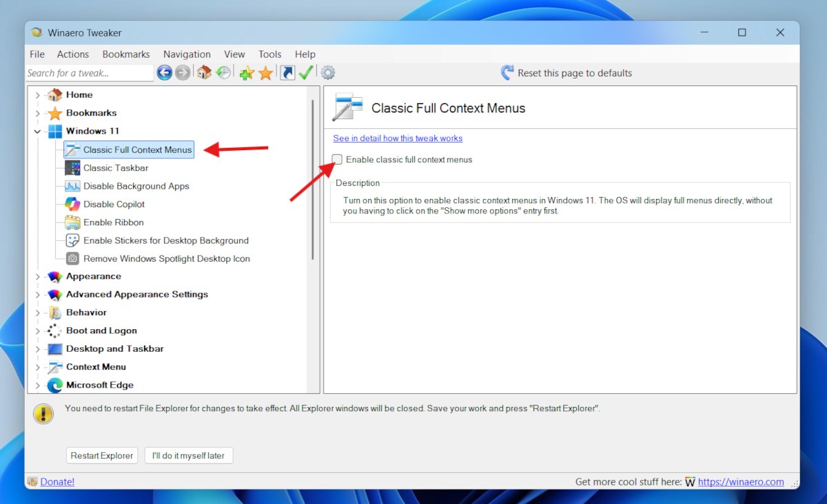Expand the Context Menu section
Image resolution: width=827 pixels, height=504 pixels.
(39, 366)
